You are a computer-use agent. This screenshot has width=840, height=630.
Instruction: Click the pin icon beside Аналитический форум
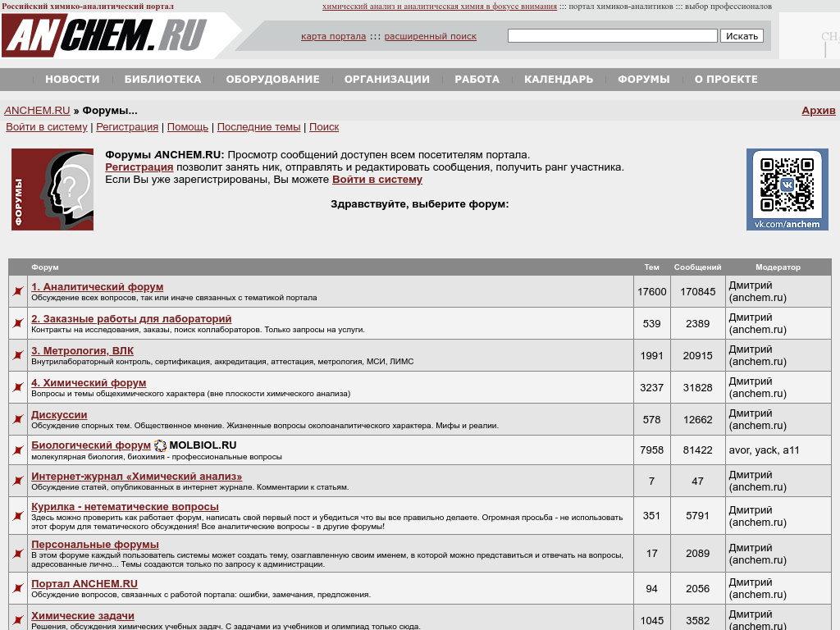point(17,292)
